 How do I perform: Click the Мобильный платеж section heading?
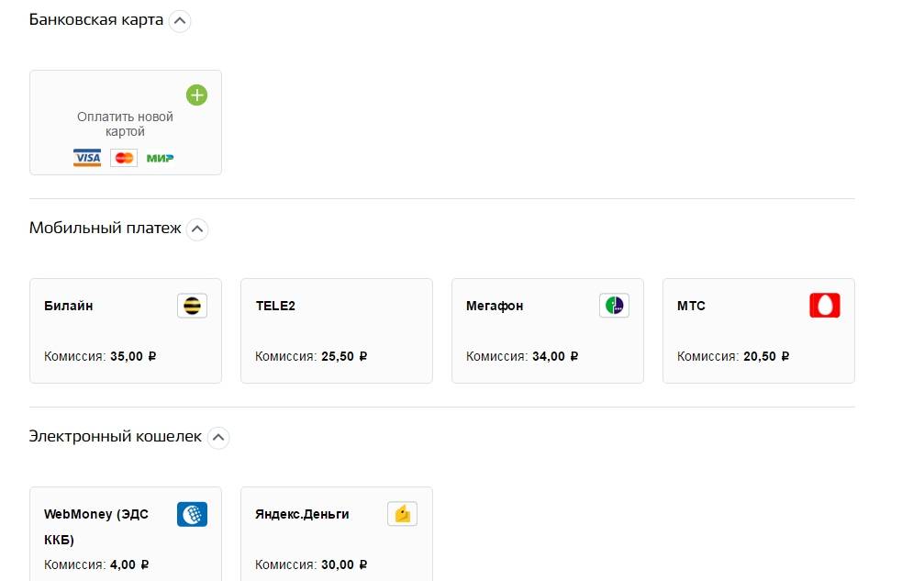(x=106, y=229)
